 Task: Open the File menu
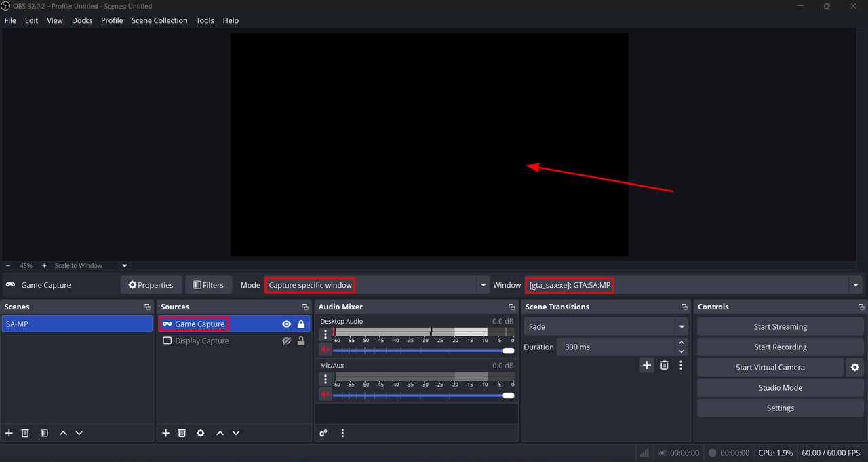pyautogui.click(x=10, y=20)
